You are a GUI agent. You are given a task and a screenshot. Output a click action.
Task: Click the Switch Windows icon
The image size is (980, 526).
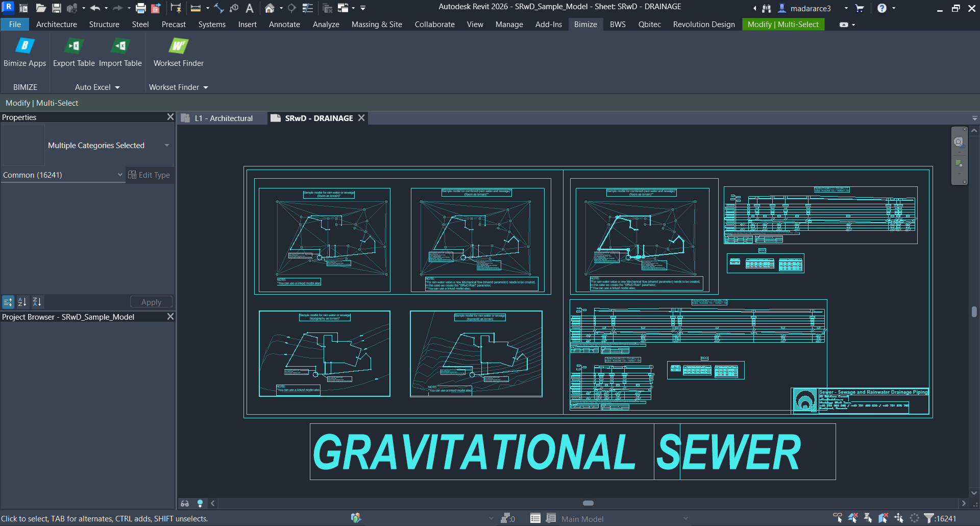(x=343, y=8)
